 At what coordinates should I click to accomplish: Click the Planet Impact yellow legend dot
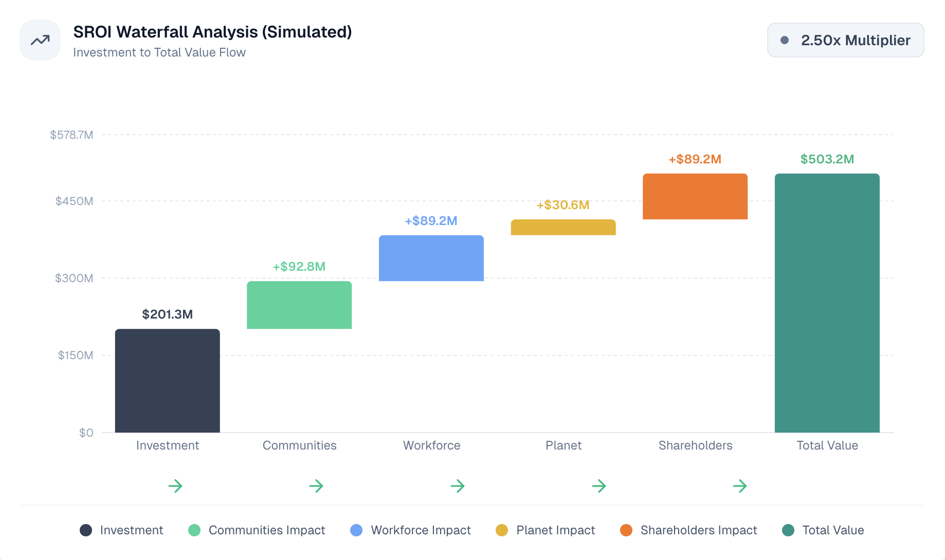coord(502,530)
